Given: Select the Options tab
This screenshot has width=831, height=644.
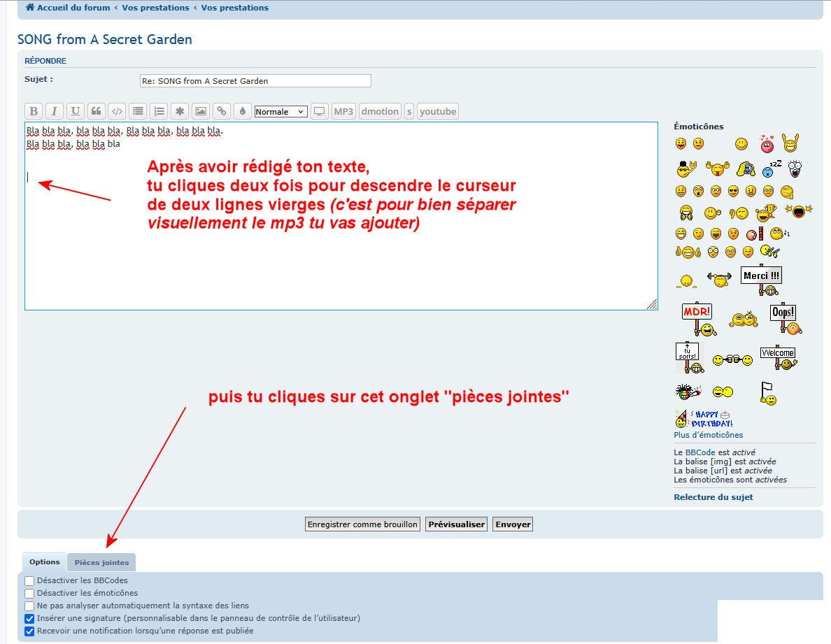Looking at the screenshot, I should point(44,562).
